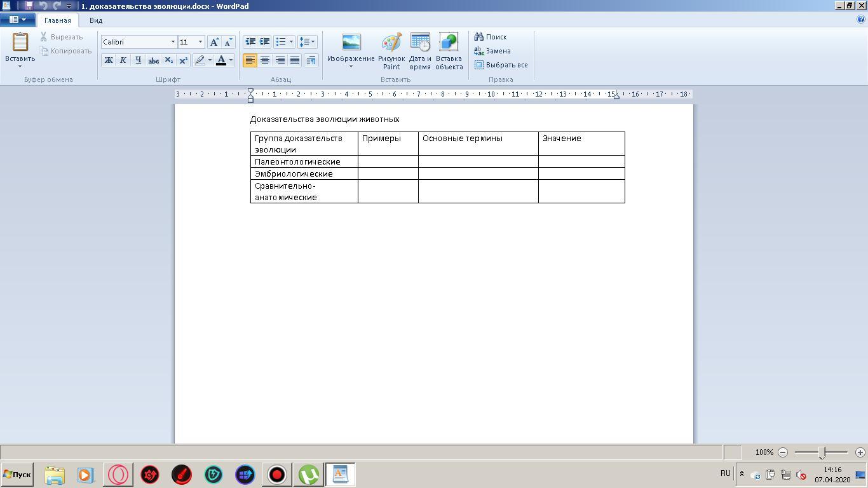Click the Undo icon in quick access toolbar
Image resolution: width=868 pixels, height=488 pixels.
(43, 6)
